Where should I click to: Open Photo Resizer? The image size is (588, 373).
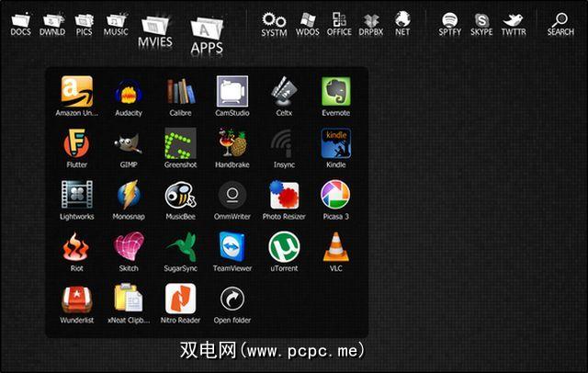point(284,199)
